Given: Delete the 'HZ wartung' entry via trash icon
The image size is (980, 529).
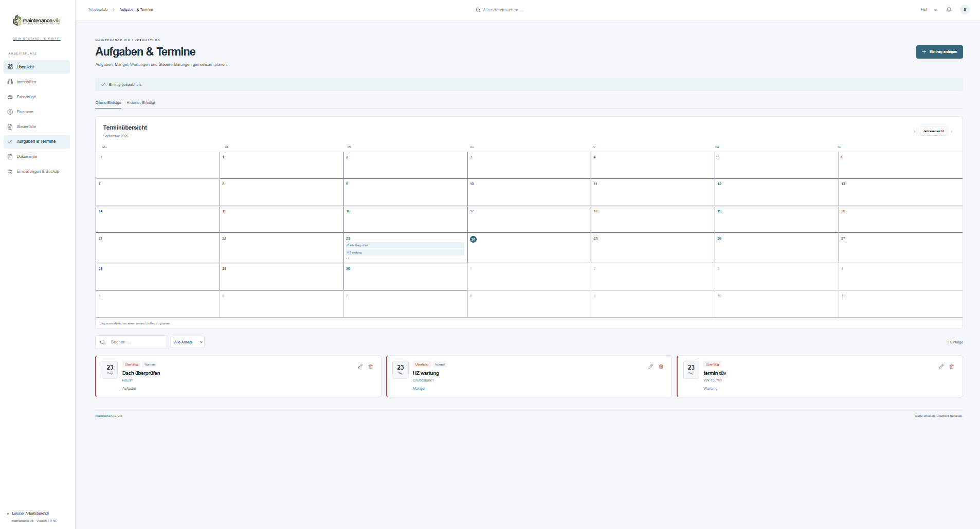Looking at the screenshot, I should (661, 367).
